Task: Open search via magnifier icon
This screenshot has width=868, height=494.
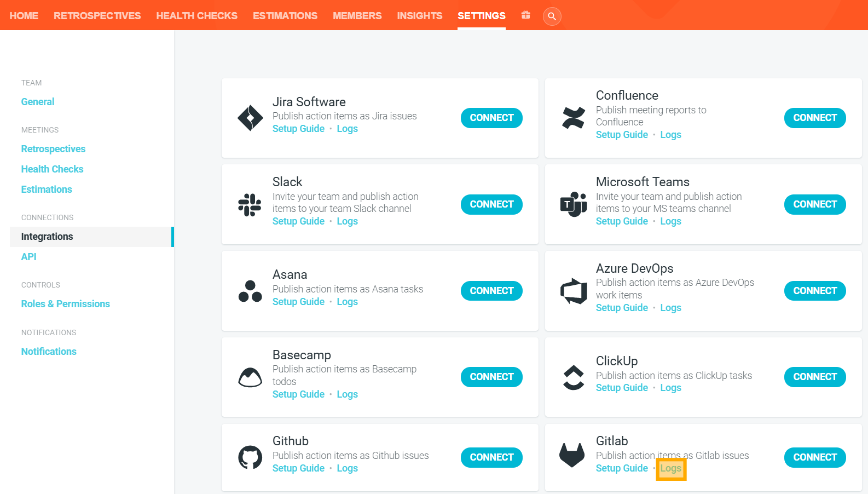Action: [x=552, y=16]
